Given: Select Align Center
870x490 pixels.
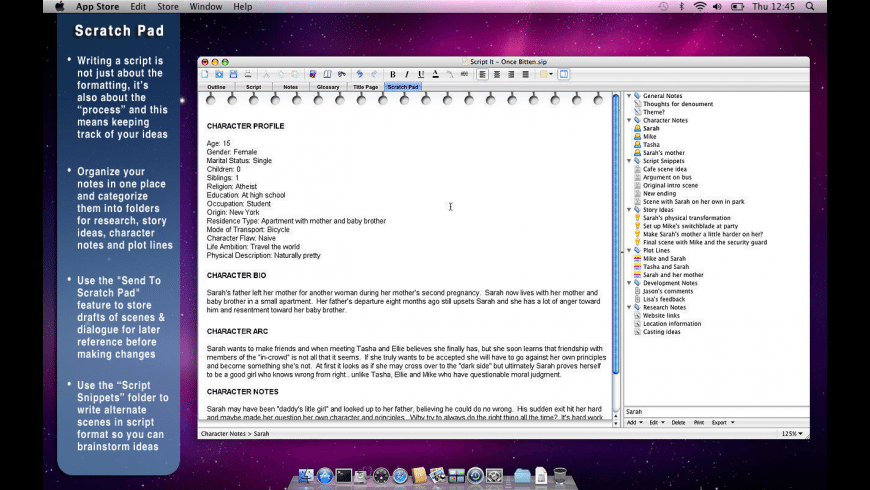Looking at the screenshot, I should (497, 74).
